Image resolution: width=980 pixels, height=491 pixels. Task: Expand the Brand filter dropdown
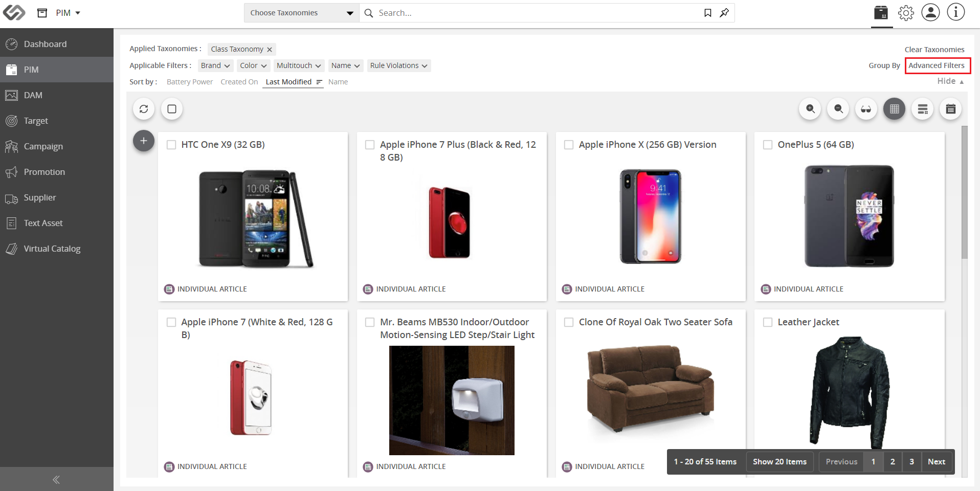215,65
